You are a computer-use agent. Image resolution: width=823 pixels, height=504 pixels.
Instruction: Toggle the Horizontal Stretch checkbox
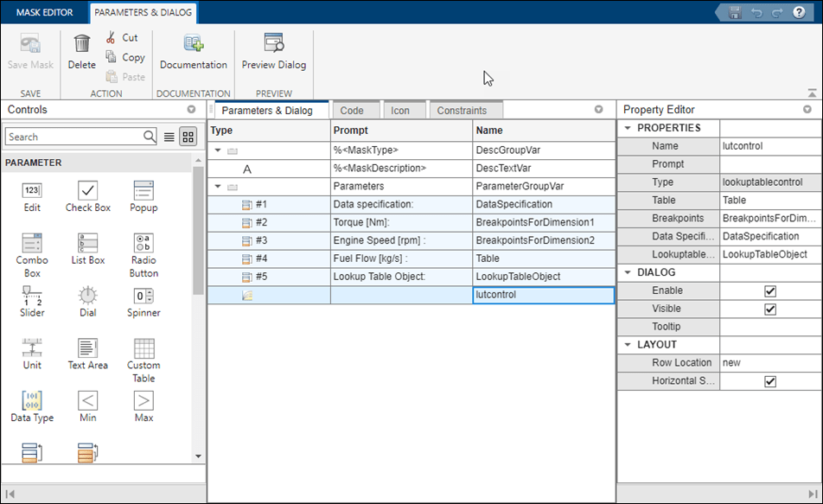(770, 381)
